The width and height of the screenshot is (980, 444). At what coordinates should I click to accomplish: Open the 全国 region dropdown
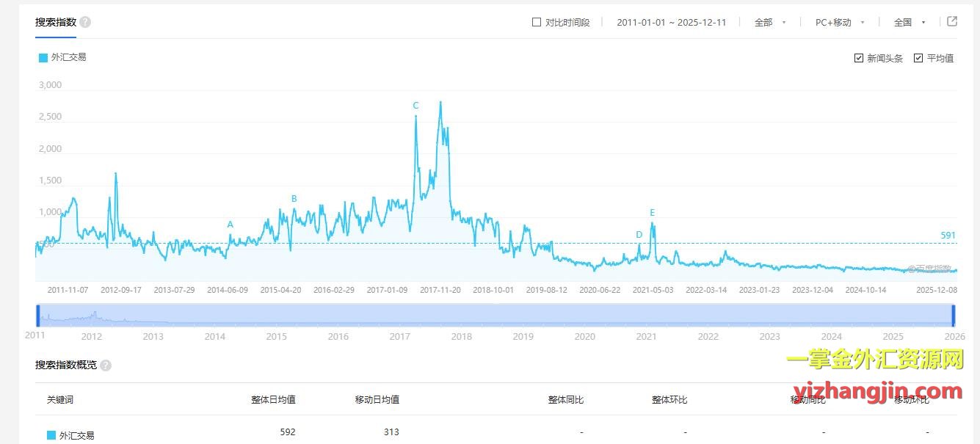(909, 22)
